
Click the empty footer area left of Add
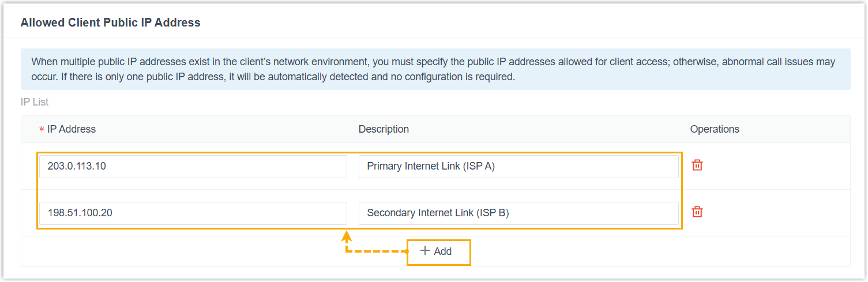tap(173, 251)
